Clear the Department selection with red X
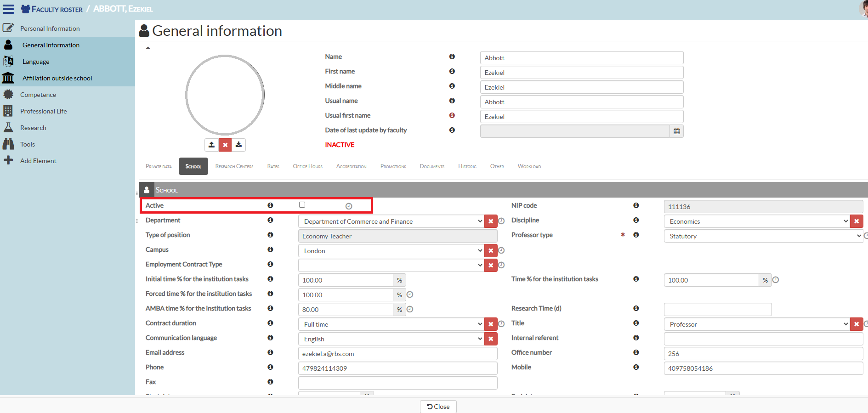 (x=491, y=221)
